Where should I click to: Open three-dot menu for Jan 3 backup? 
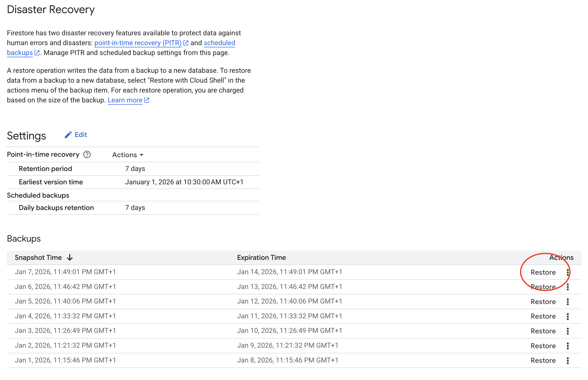click(x=568, y=331)
